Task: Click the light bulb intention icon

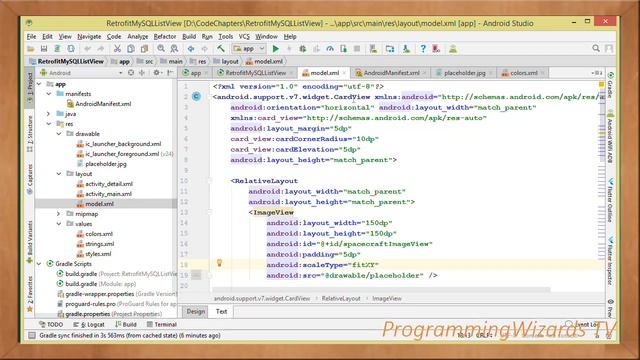Action: 219,263
